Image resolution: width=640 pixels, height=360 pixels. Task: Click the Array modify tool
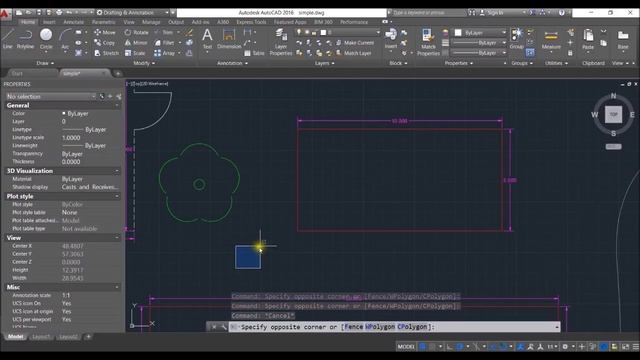[165, 53]
